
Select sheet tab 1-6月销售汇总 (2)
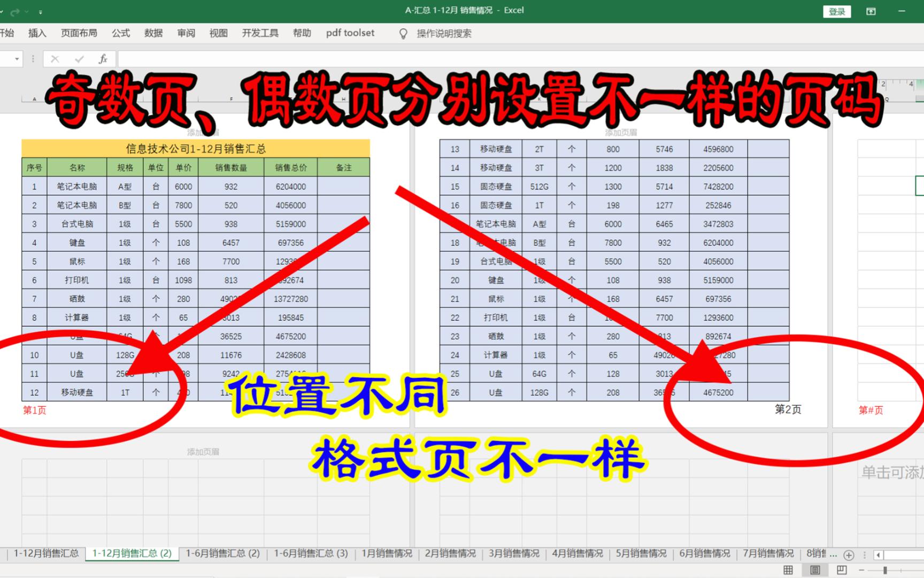pos(222,553)
